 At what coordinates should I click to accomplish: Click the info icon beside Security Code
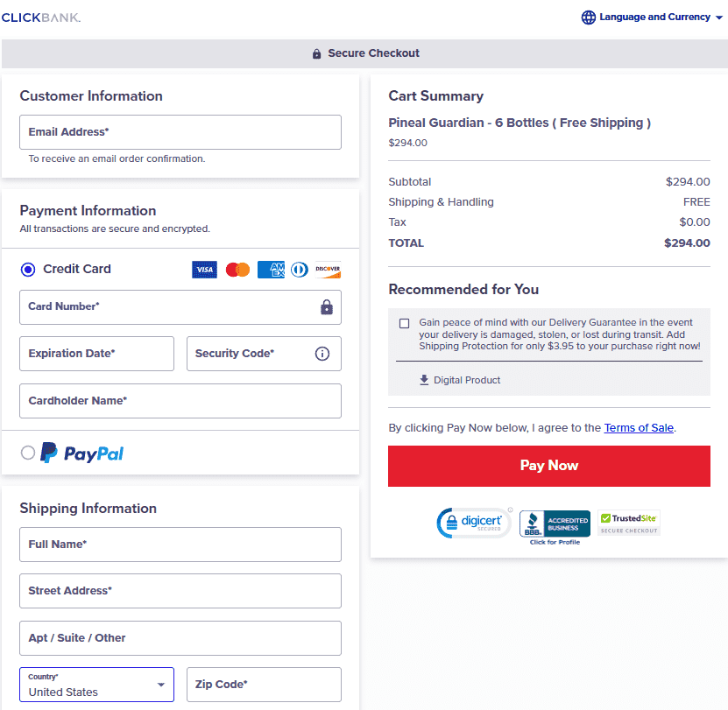(x=322, y=354)
